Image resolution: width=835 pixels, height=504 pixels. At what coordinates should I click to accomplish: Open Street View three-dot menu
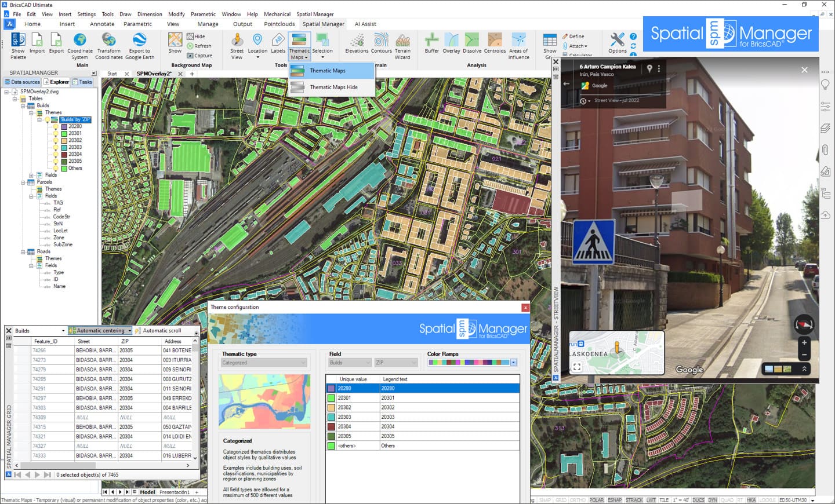[x=659, y=68]
